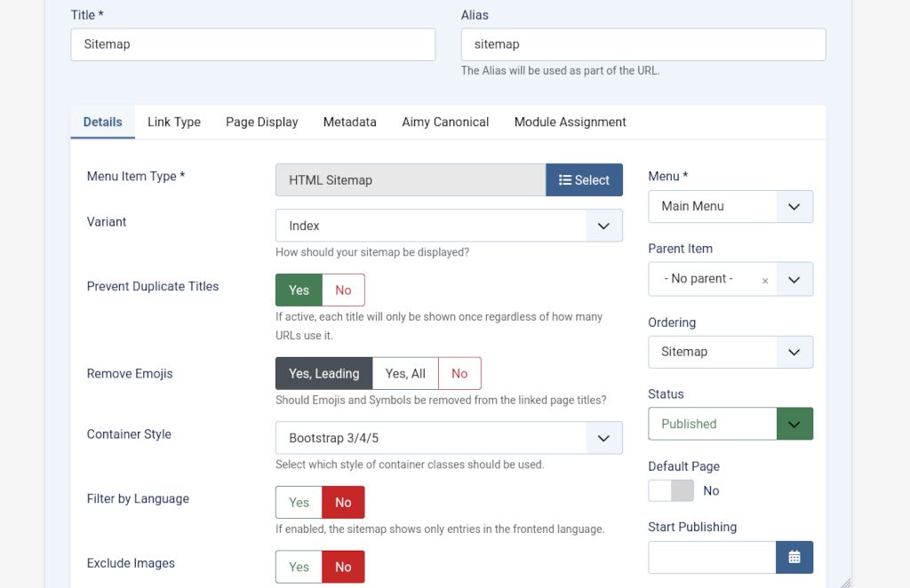Open the Module Assignment tab
The width and height of the screenshot is (910, 588).
click(x=570, y=122)
